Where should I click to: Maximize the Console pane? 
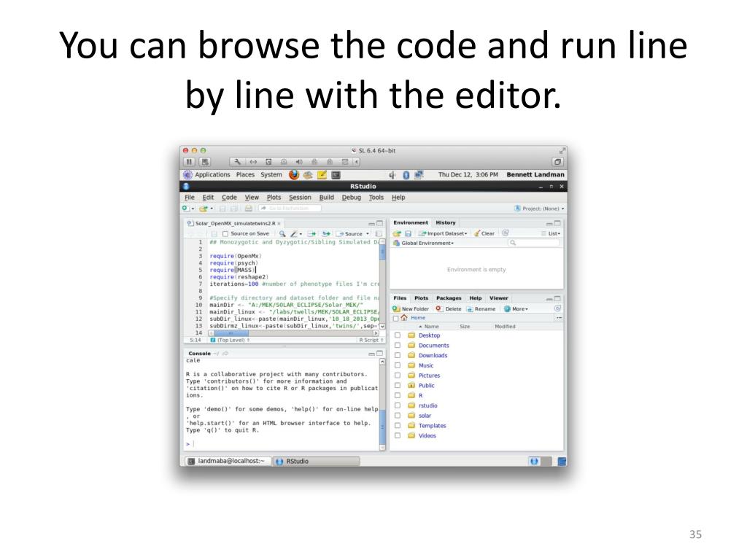(x=379, y=354)
